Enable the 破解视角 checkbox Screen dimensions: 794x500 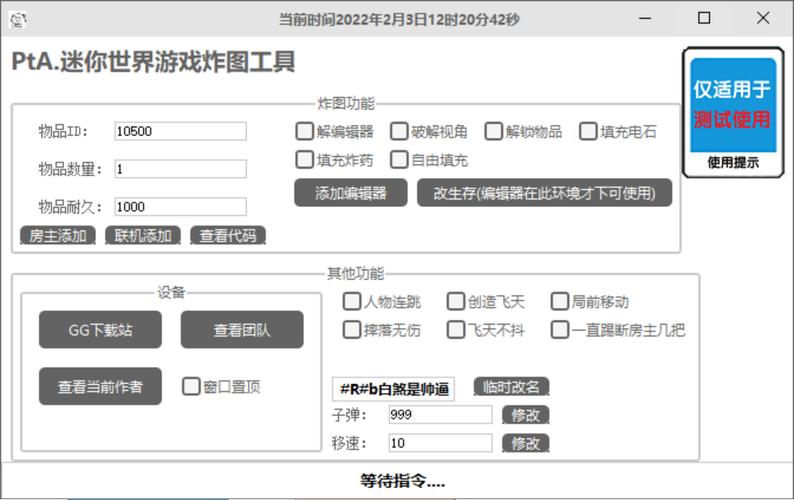399,131
